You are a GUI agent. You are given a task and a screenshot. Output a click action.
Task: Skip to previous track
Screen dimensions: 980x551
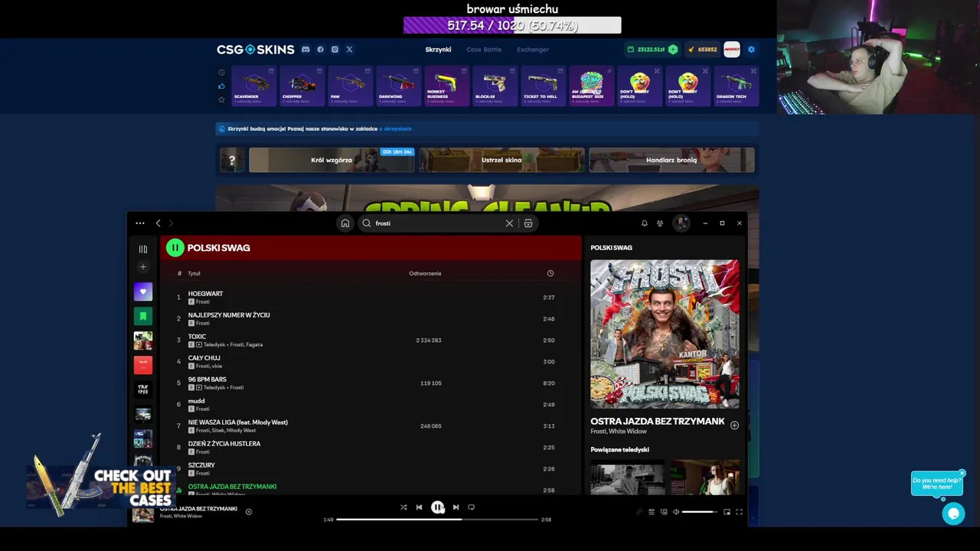[419, 507]
